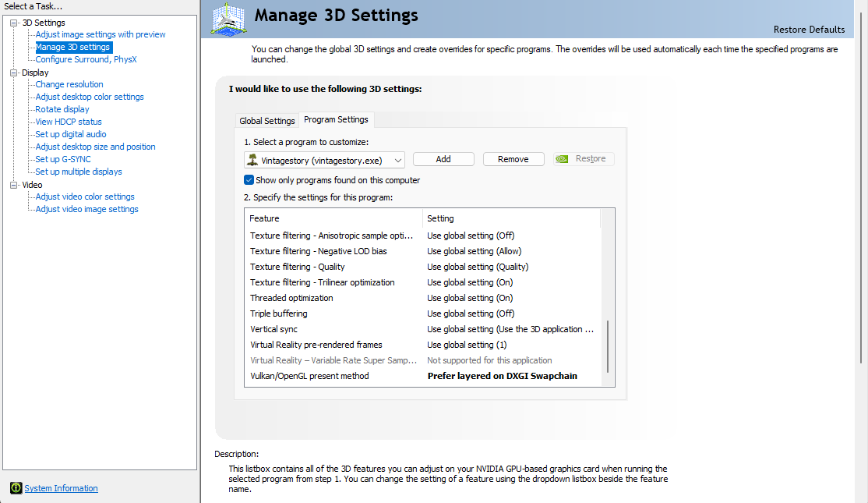Select the Program Settings tab
868x503 pixels.
point(336,119)
